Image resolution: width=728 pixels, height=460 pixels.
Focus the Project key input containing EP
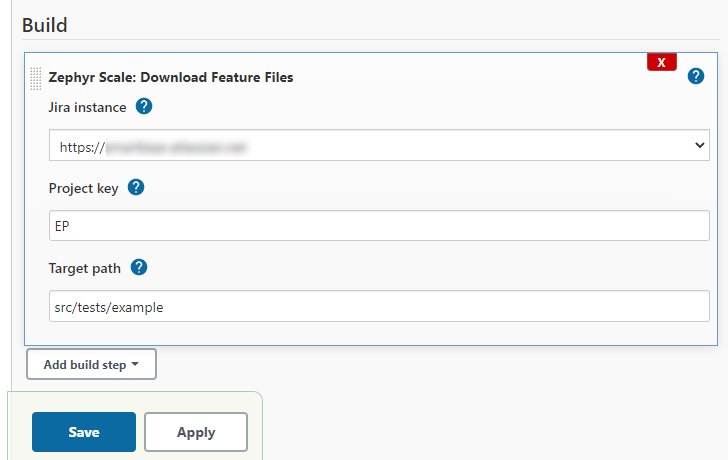tap(379, 226)
